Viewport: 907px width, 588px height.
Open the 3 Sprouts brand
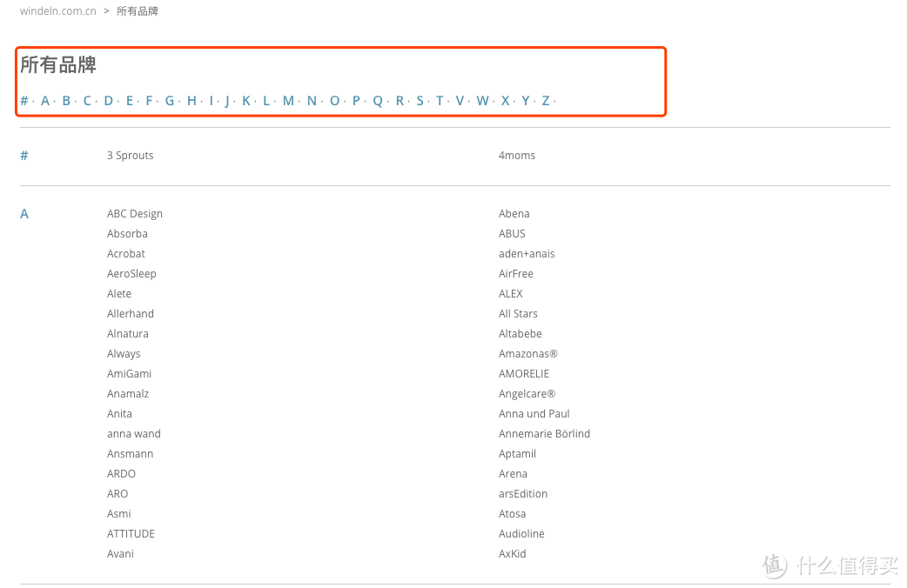tap(131, 155)
